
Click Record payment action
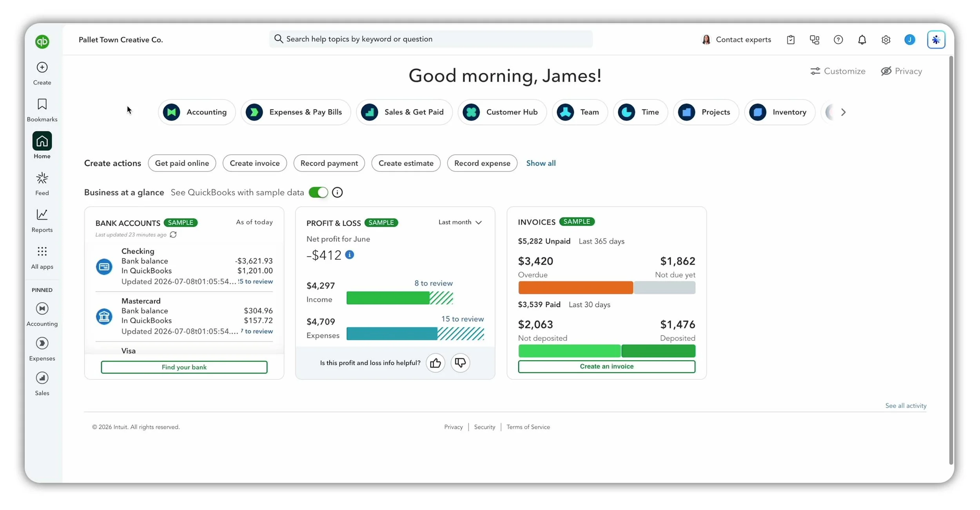pos(329,163)
